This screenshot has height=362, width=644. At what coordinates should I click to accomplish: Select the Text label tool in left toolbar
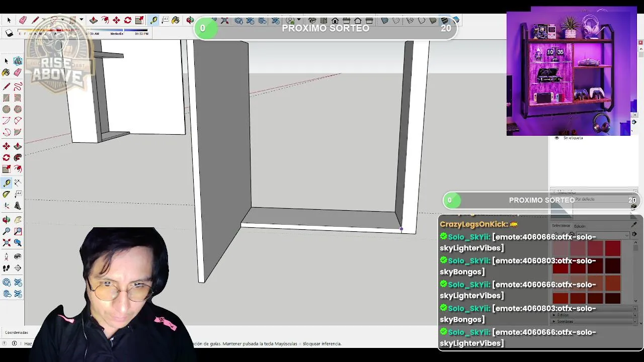18,194
